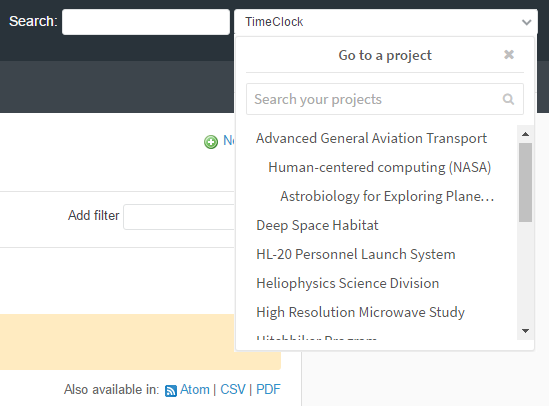The height and width of the screenshot is (406, 549).
Task: Select Deep Space Habitat project
Action: tap(317, 225)
